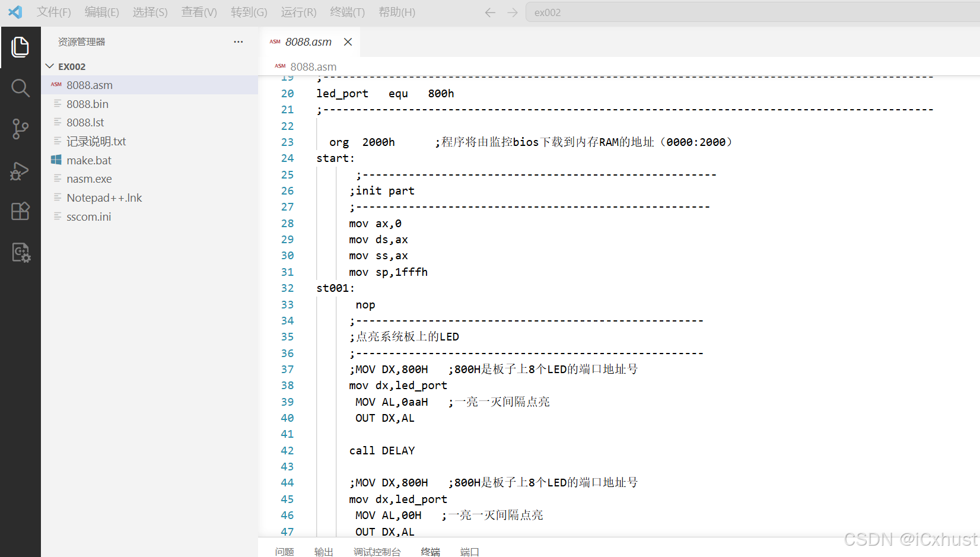Collapse the EX002 folder section
The height and width of the screenshot is (557, 980).
pyautogui.click(x=50, y=66)
